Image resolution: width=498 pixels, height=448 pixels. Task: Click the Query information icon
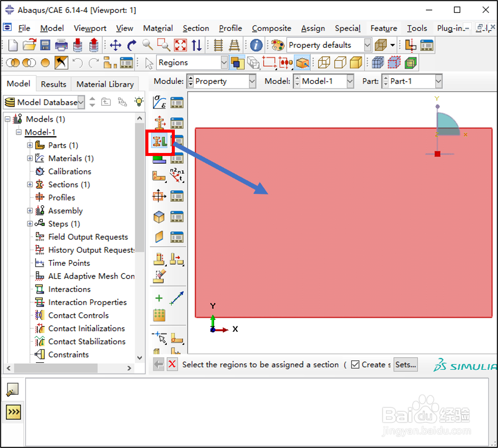256,45
